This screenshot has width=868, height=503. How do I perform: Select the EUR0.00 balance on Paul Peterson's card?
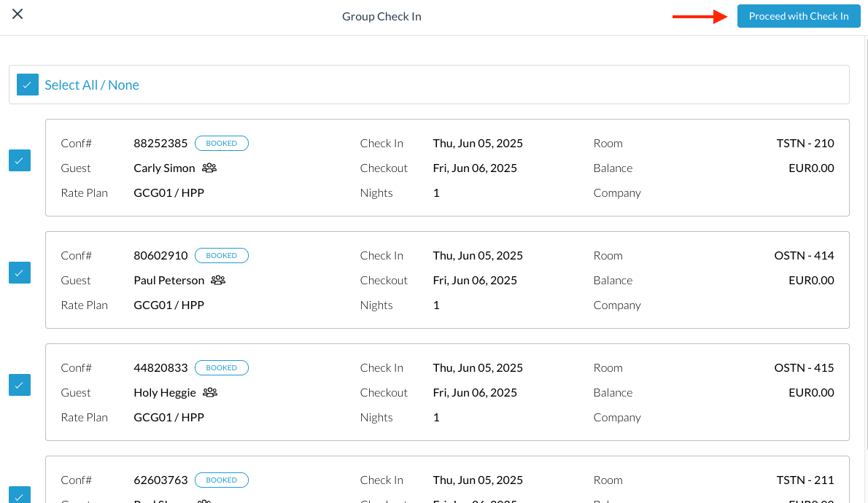(811, 280)
